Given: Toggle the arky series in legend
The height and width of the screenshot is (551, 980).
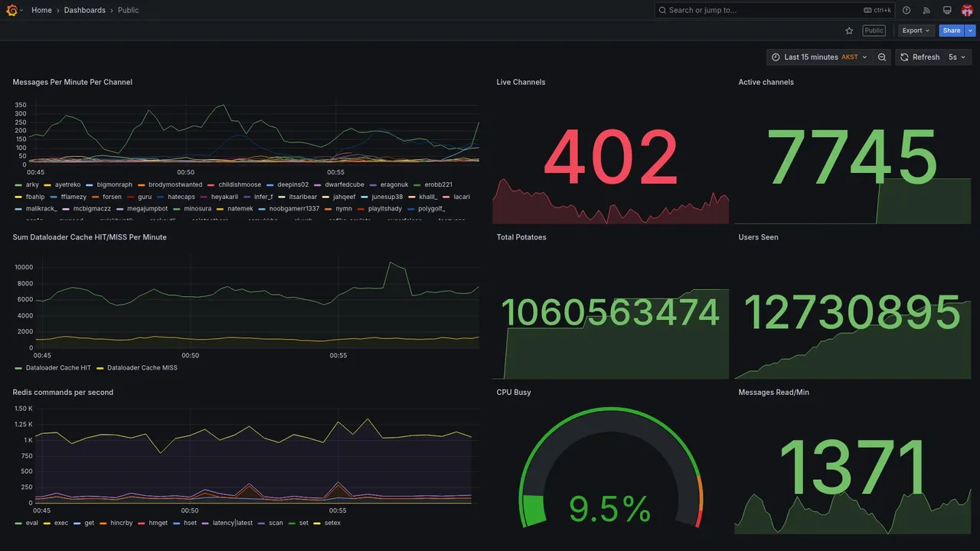Looking at the screenshot, I should 32,184.
